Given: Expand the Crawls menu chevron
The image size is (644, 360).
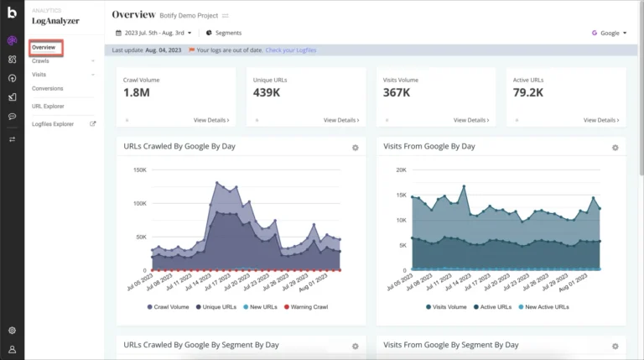Looking at the screenshot, I should 93,60.
